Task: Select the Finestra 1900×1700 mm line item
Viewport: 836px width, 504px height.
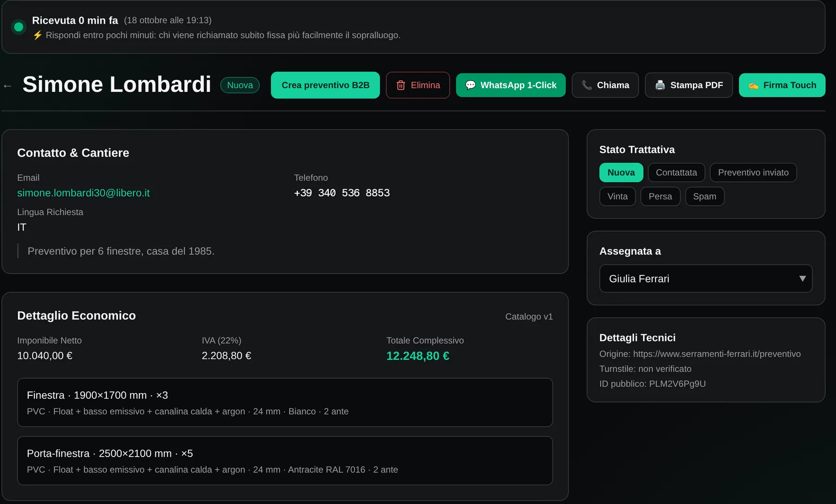Action: pos(285,402)
